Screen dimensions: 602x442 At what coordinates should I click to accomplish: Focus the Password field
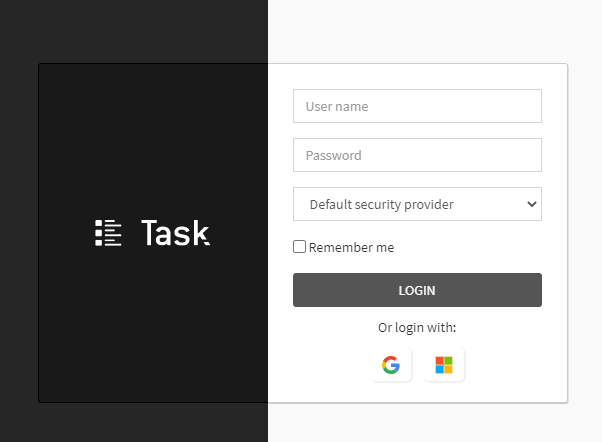pos(417,155)
